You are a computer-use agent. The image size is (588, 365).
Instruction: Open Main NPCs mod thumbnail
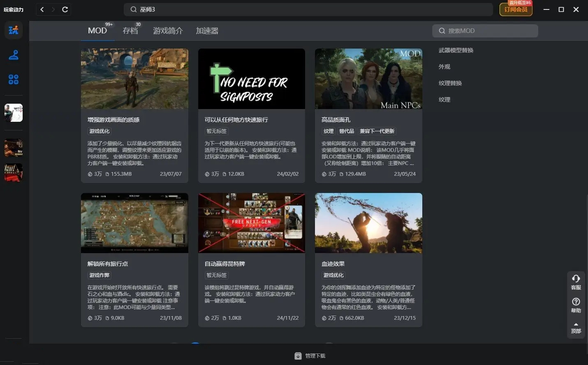(x=368, y=79)
